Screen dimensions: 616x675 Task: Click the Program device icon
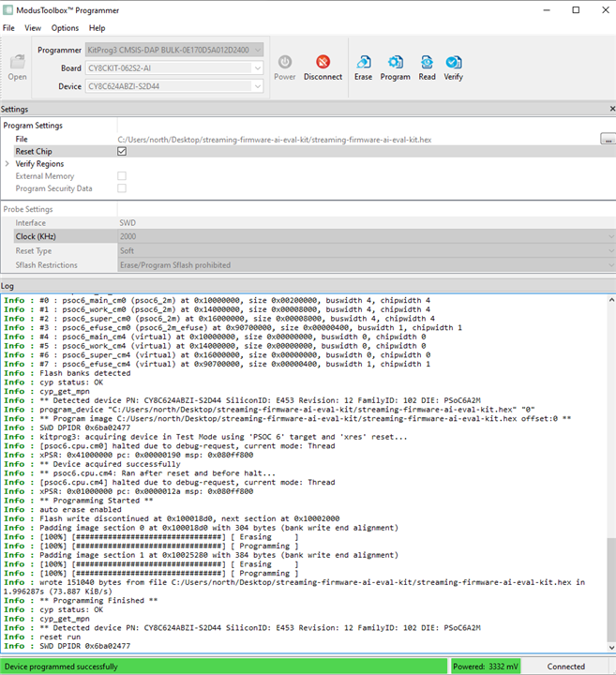tap(395, 63)
